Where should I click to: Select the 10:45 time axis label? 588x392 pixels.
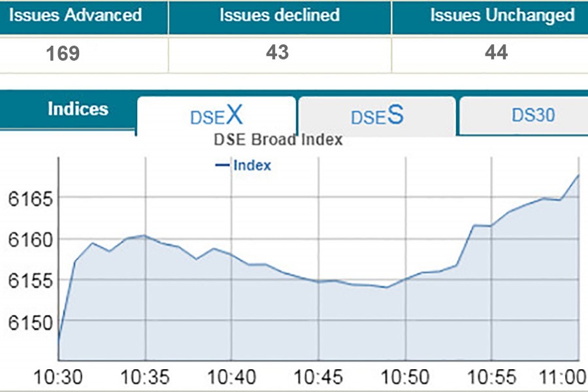tap(318, 378)
